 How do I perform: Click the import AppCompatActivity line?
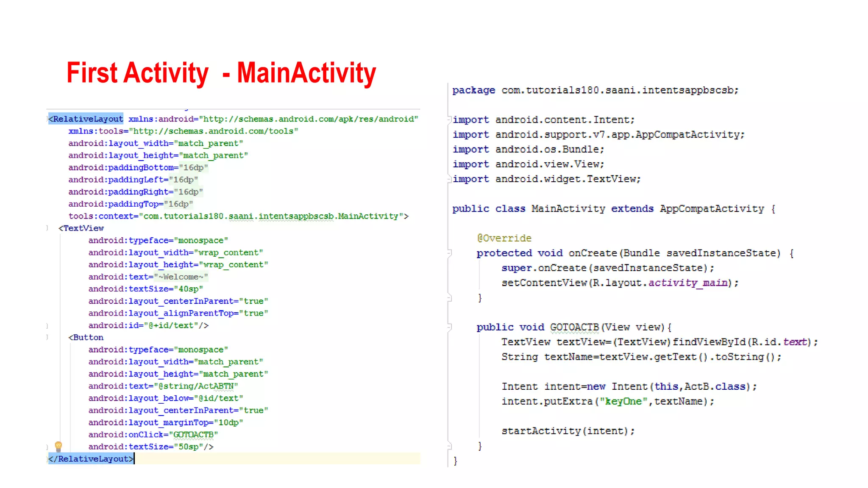(598, 135)
